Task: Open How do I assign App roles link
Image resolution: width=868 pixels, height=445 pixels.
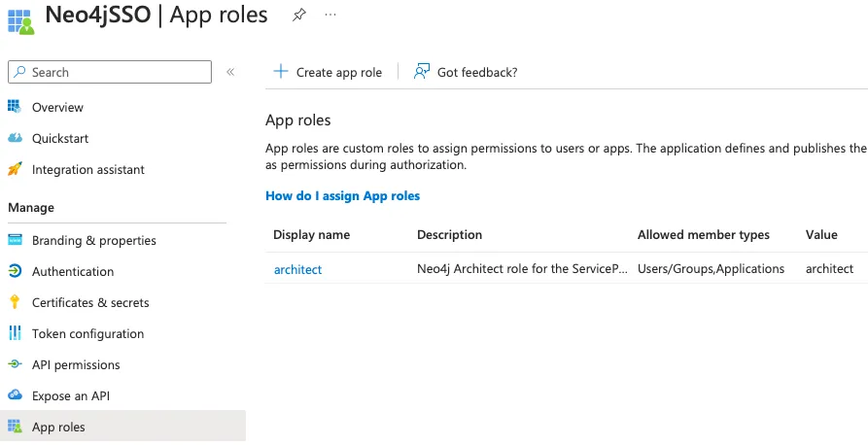Action: (342, 195)
